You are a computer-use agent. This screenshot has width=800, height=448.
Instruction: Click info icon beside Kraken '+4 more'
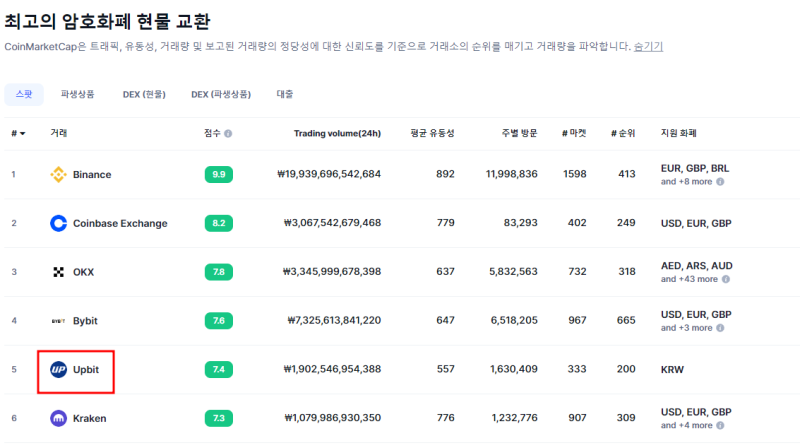point(720,426)
